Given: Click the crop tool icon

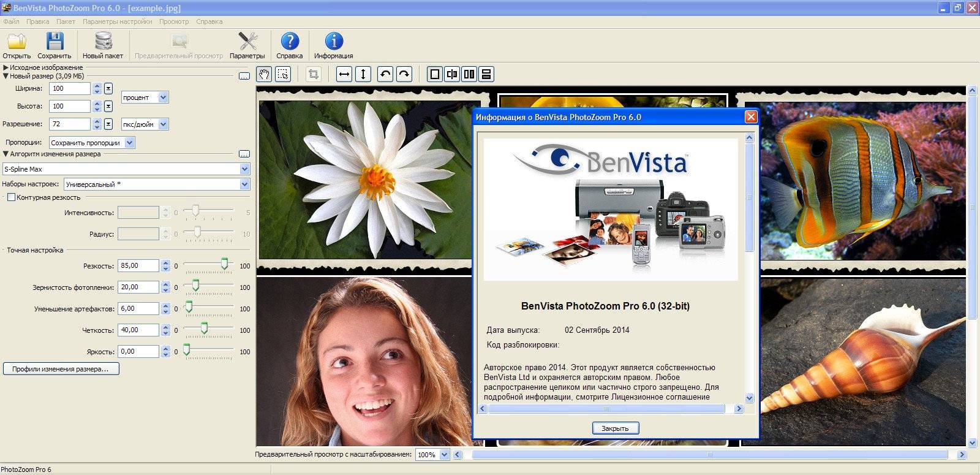Looking at the screenshot, I should [x=314, y=74].
